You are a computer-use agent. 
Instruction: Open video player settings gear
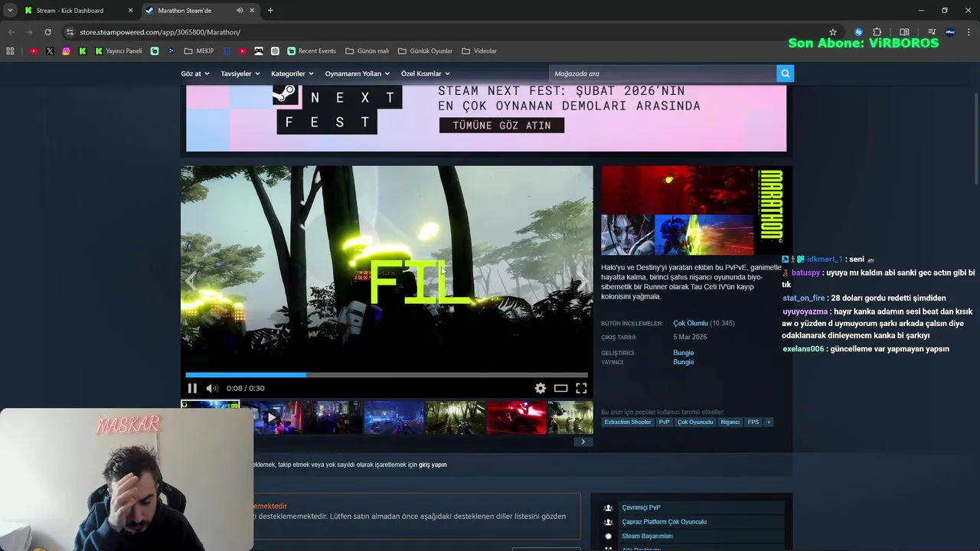[541, 388]
